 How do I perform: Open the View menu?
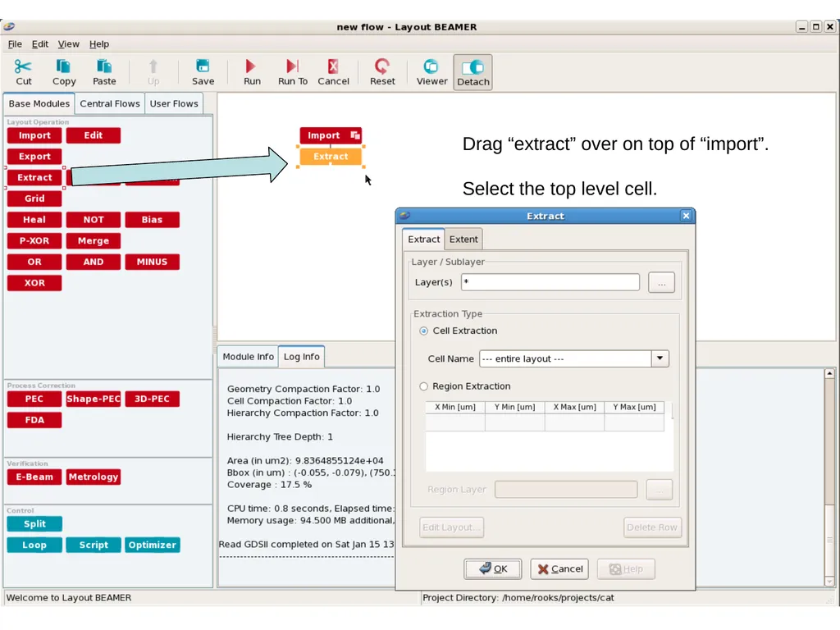click(x=69, y=44)
